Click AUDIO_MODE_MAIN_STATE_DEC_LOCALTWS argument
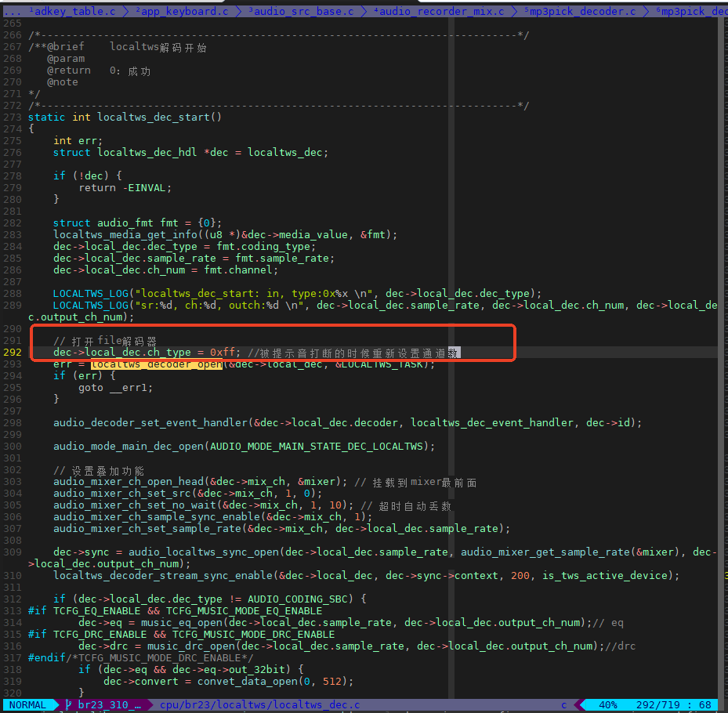Image resolution: width=728 pixels, height=713 pixels. [x=317, y=446]
